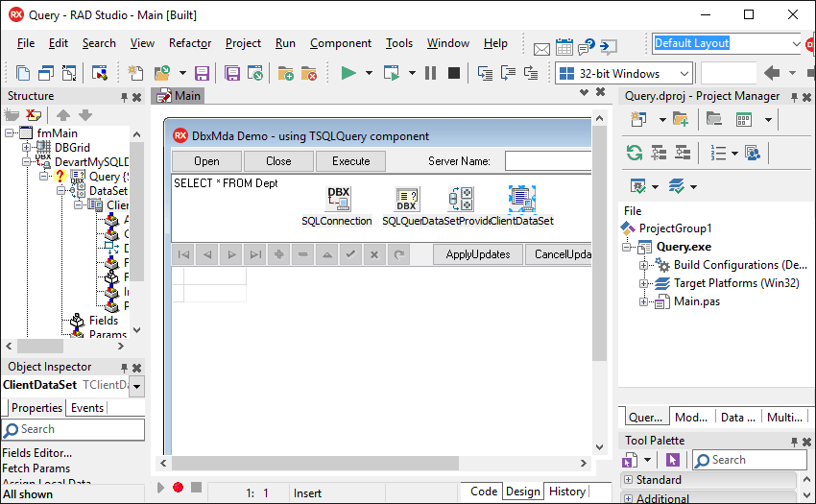Select the ClientDataSet component icon
816x504 pixels.
(x=522, y=199)
